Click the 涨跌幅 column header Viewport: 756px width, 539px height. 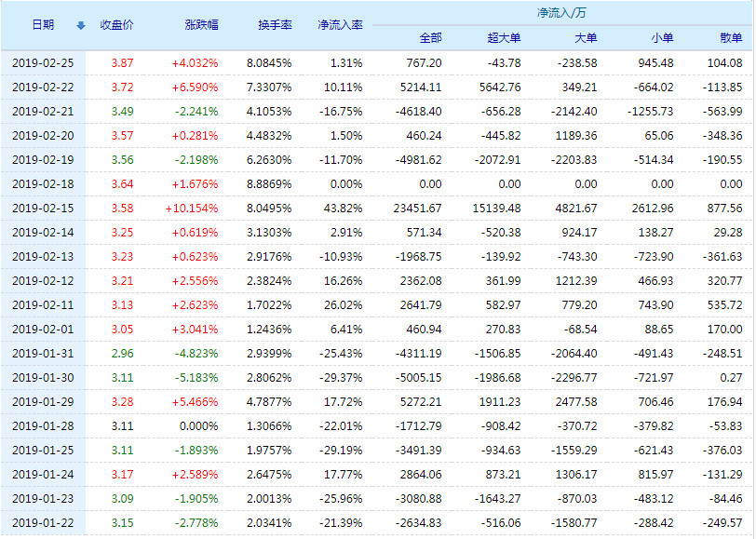pos(201,25)
